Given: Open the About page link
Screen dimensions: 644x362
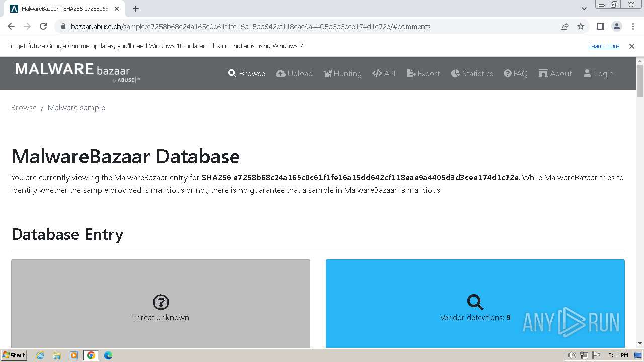Looking at the screenshot, I should (x=555, y=73).
